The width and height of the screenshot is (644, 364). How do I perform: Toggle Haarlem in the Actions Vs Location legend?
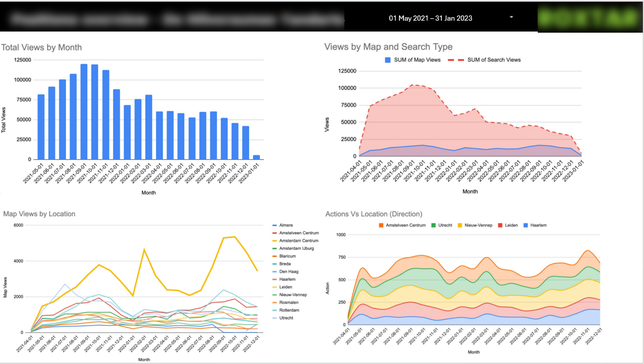click(x=537, y=225)
